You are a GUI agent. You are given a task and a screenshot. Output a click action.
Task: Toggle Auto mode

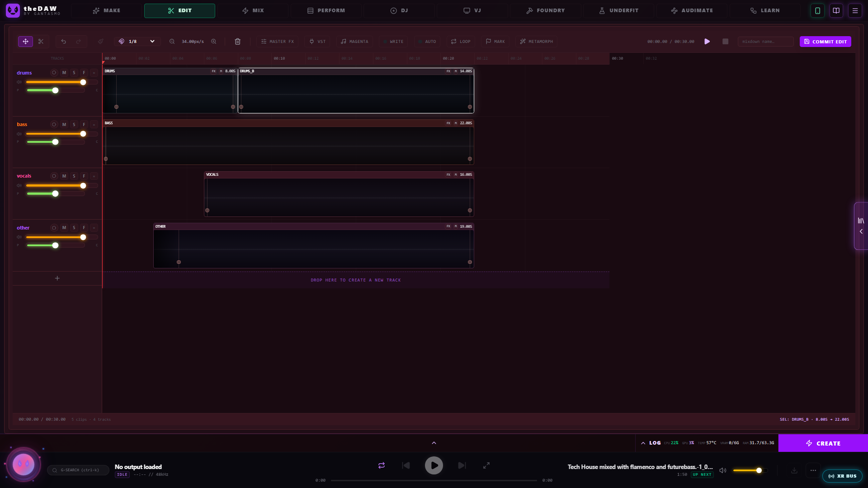coord(427,42)
